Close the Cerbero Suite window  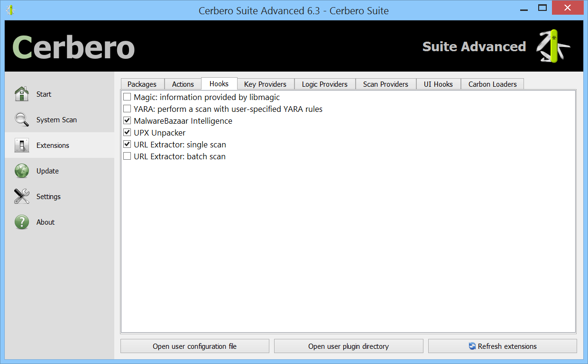[x=568, y=8]
